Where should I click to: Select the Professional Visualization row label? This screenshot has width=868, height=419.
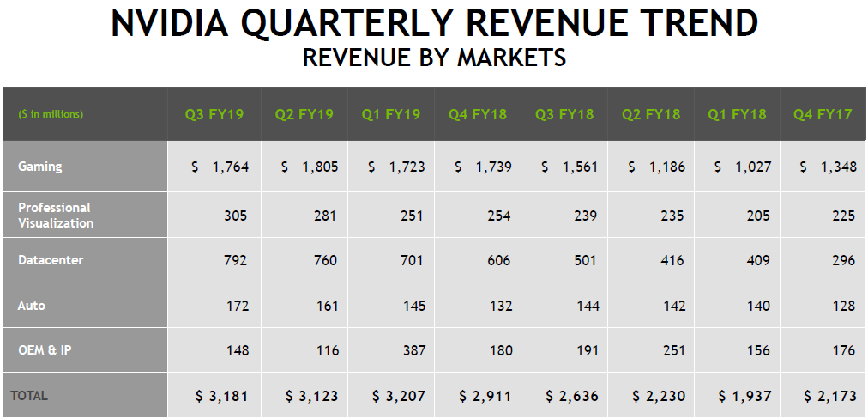[x=56, y=215]
